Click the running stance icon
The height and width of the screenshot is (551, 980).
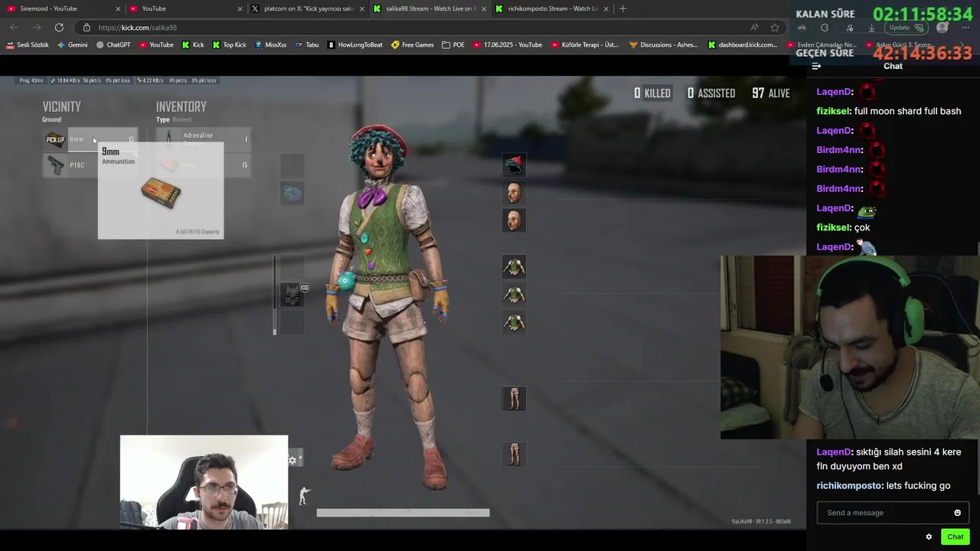point(303,495)
